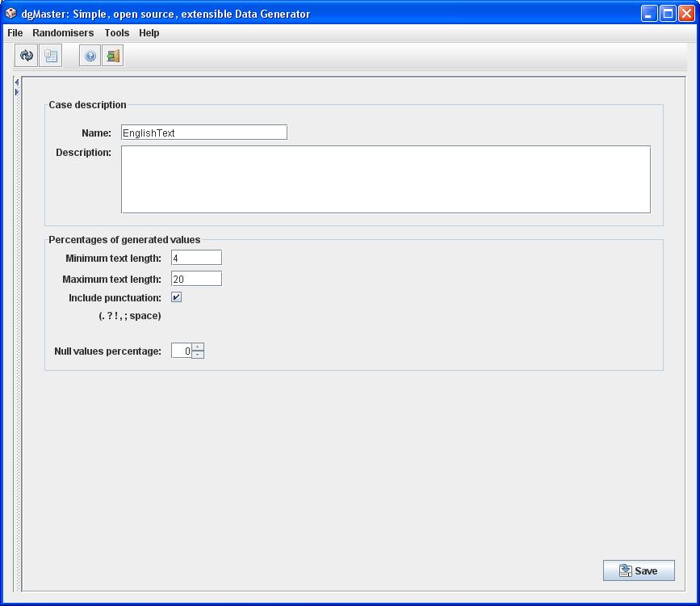This screenshot has height=606, width=700.
Task: Open the Randomisers menu
Action: coord(63,33)
